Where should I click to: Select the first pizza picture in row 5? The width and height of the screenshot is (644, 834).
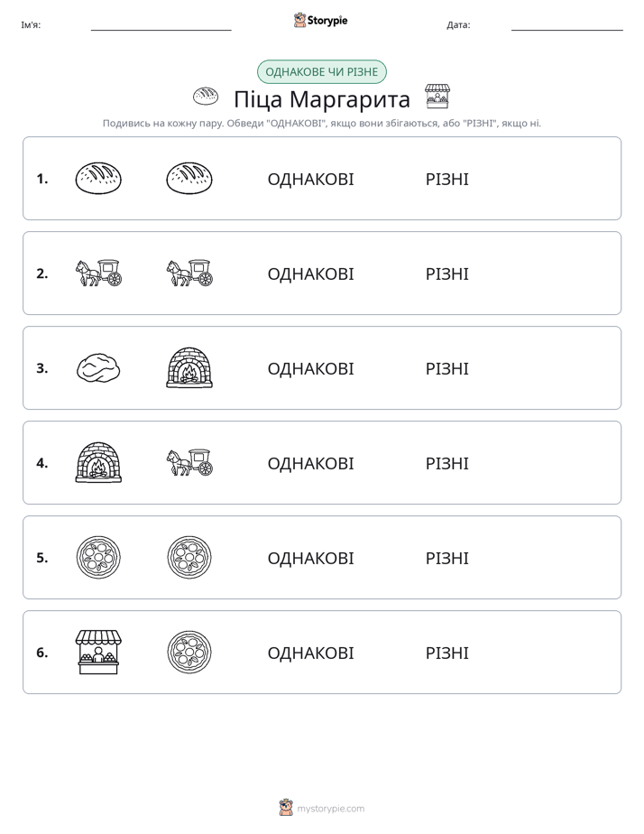point(98,557)
